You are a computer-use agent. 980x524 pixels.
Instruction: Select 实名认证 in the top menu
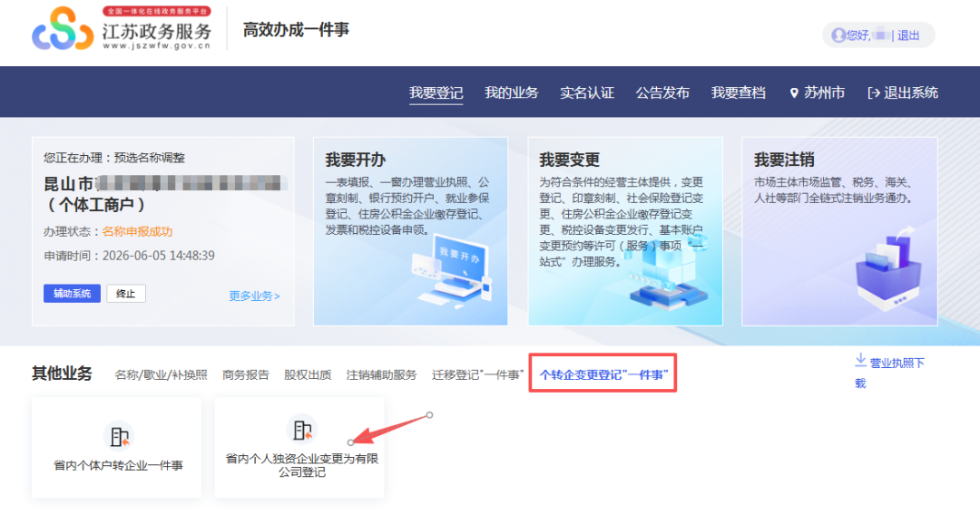[x=587, y=93]
